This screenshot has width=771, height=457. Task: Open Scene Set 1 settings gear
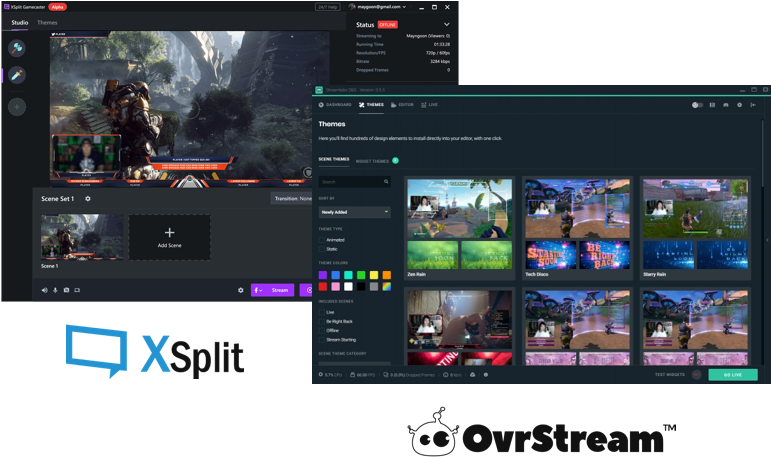[88, 199]
